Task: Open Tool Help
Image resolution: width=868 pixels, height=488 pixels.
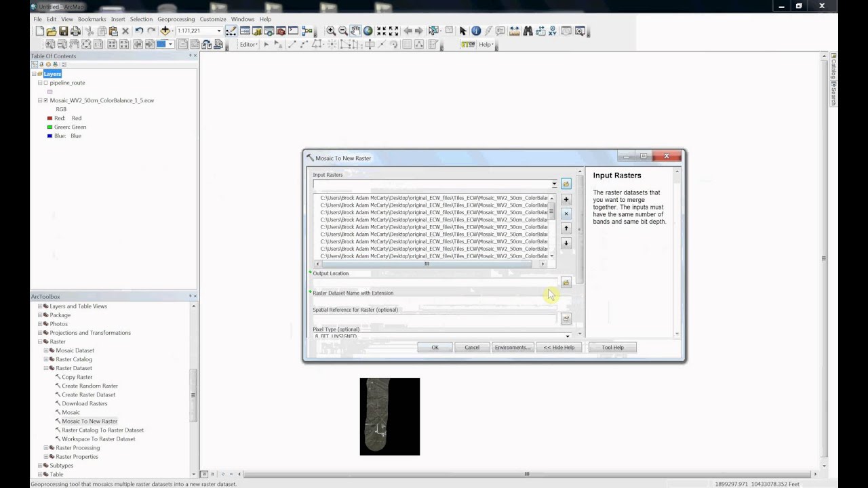Action: click(x=612, y=347)
